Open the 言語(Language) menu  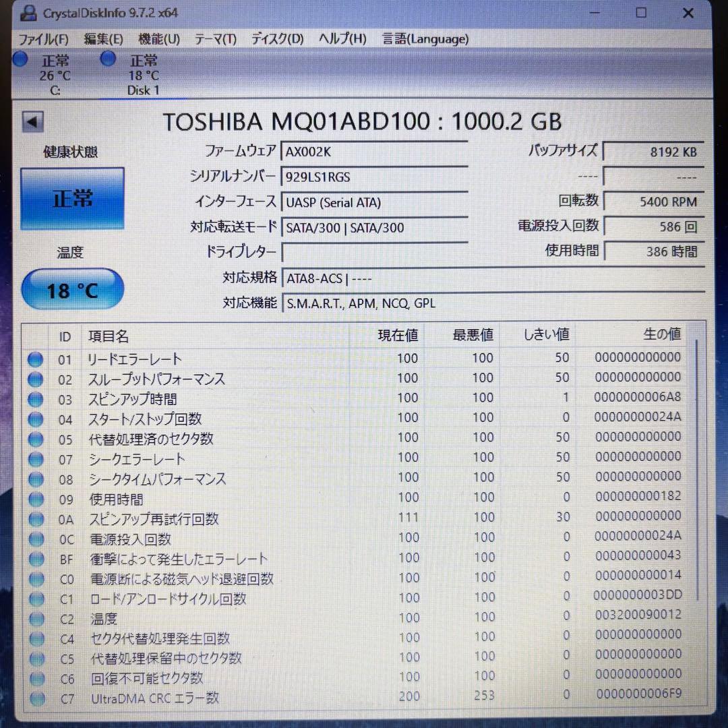tap(425, 39)
